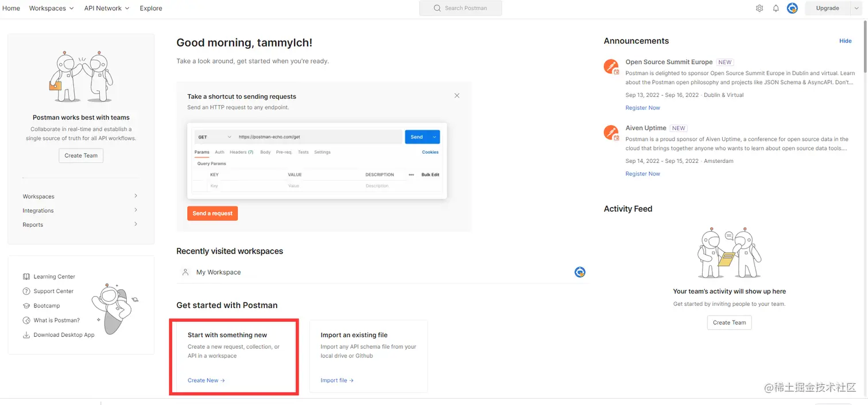This screenshot has width=868, height=405.
Task: Click the My Workspace person icon
Action: tap(185, 272)
